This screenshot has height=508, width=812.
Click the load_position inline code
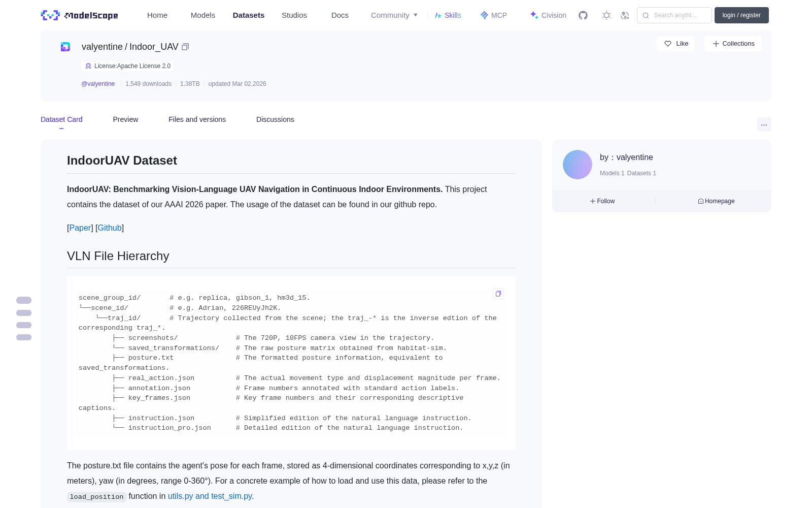[96, 496]
